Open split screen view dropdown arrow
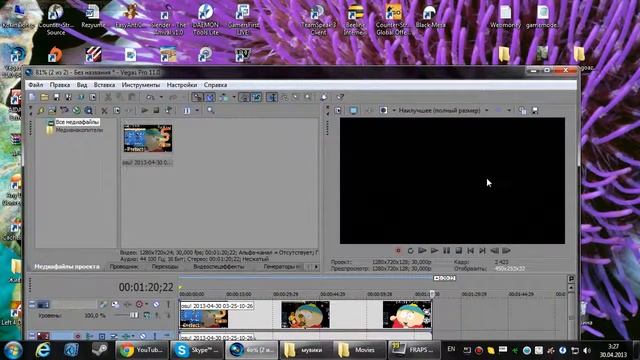Screen dimensions: 640x360 pyautogui.click(x=394, y=111)
